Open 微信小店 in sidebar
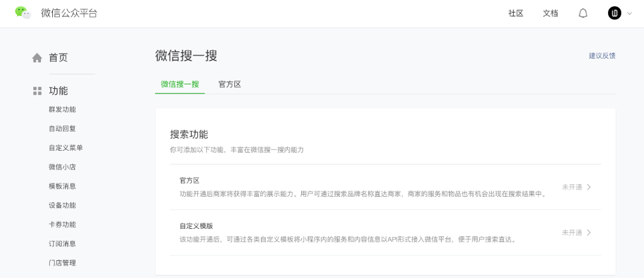 pyautogui.click(x=62, y=166)
